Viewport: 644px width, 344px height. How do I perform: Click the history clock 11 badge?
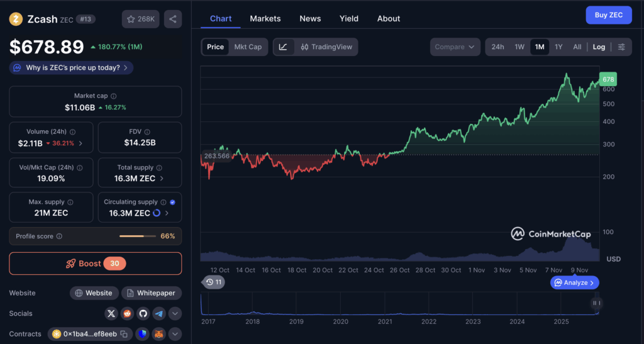pyautogui.click(x=214, y=282)
